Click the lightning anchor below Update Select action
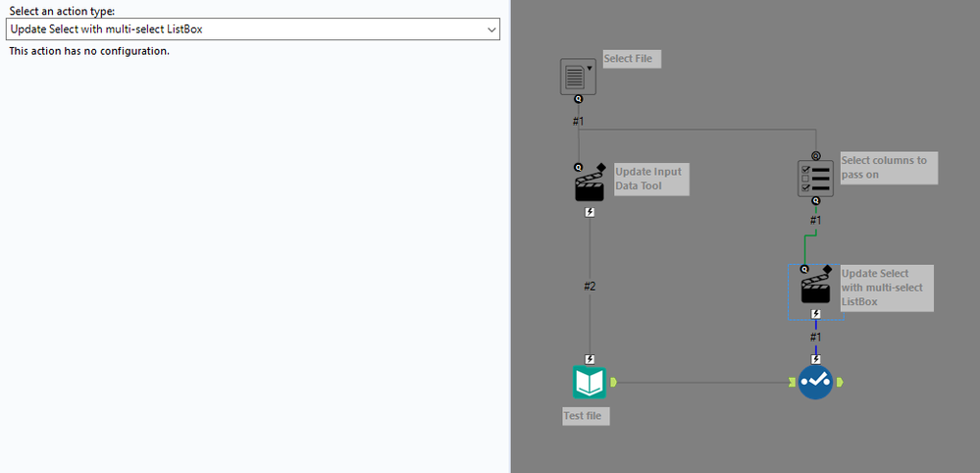 coord(815,314)
